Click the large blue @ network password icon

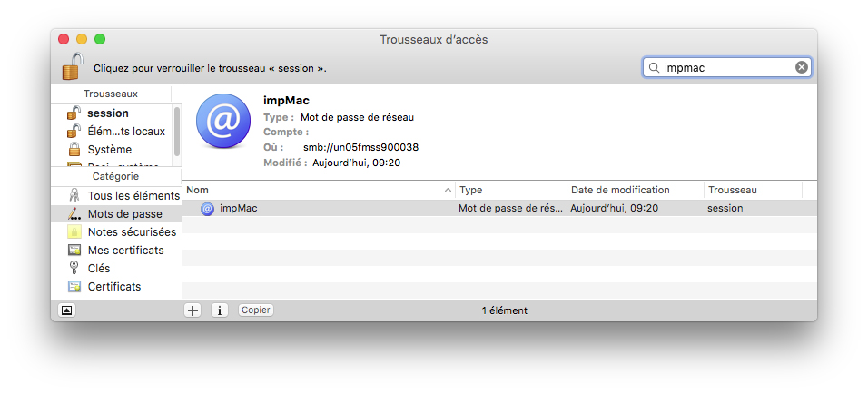tap(222, 121)
